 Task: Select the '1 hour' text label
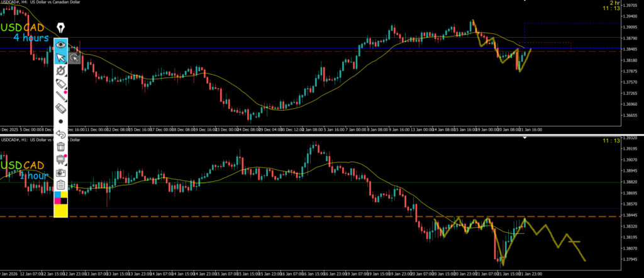34,175
